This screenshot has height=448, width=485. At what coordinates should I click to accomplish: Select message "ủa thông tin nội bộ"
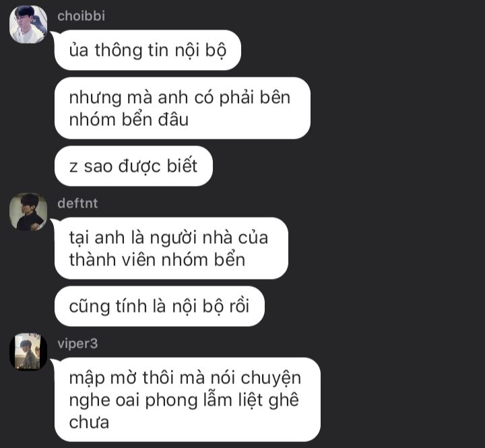coord(148,50)
